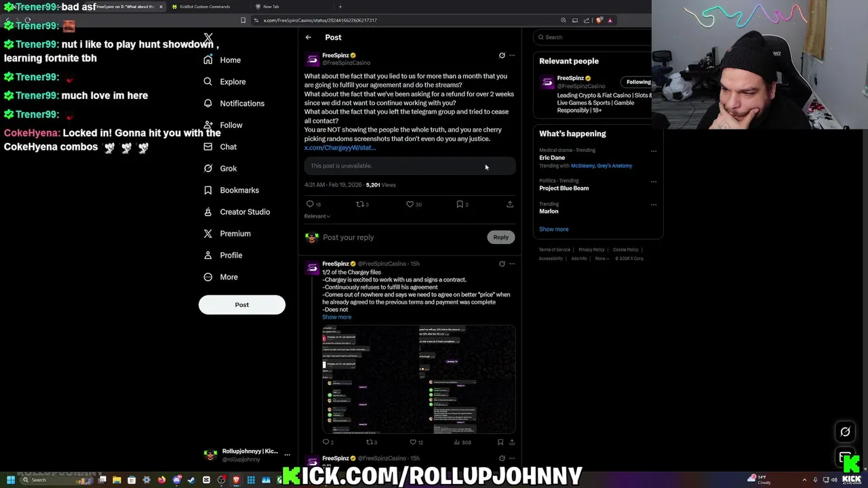The height and width of the screenshot is (488, 868).
Task: Click the X Search box
Action: coord(592,37)
